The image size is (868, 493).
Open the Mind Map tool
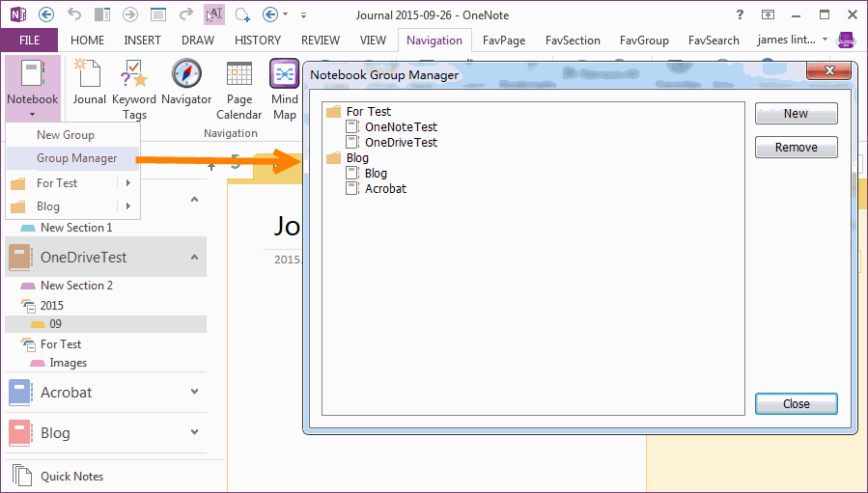click(x=285, y=90)
